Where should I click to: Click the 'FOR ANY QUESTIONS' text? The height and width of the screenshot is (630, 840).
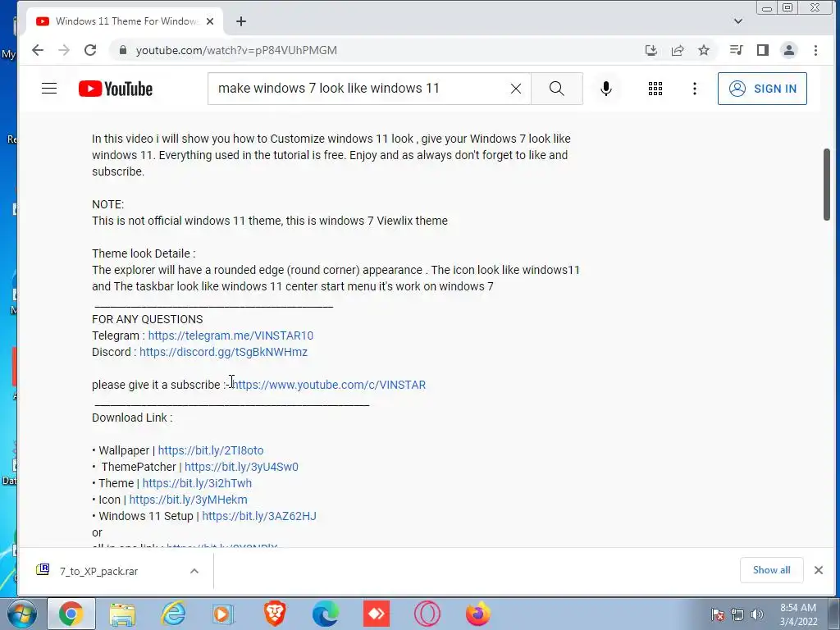coord(148,319)
